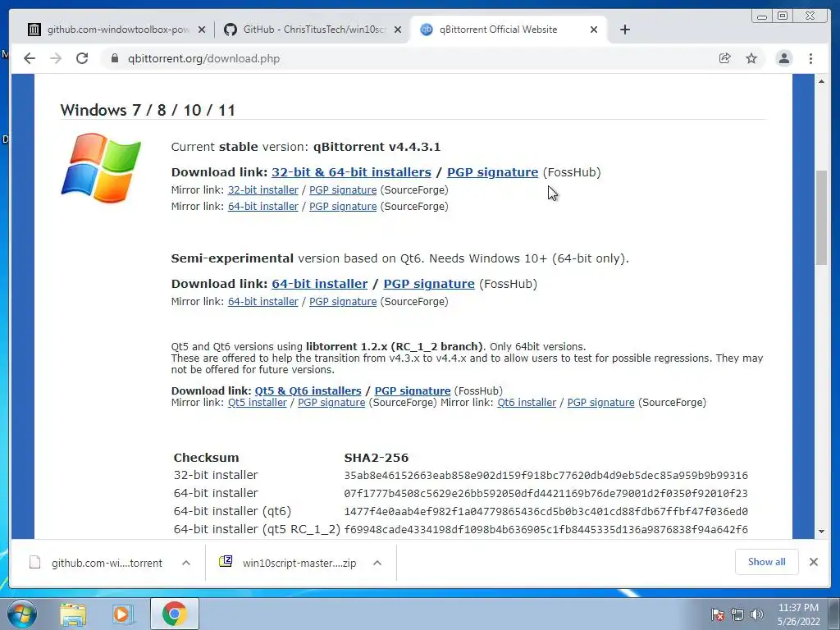Open the Windows Start menu
The width and height of the screenshot is (840, 630).
tap(22, 614)
